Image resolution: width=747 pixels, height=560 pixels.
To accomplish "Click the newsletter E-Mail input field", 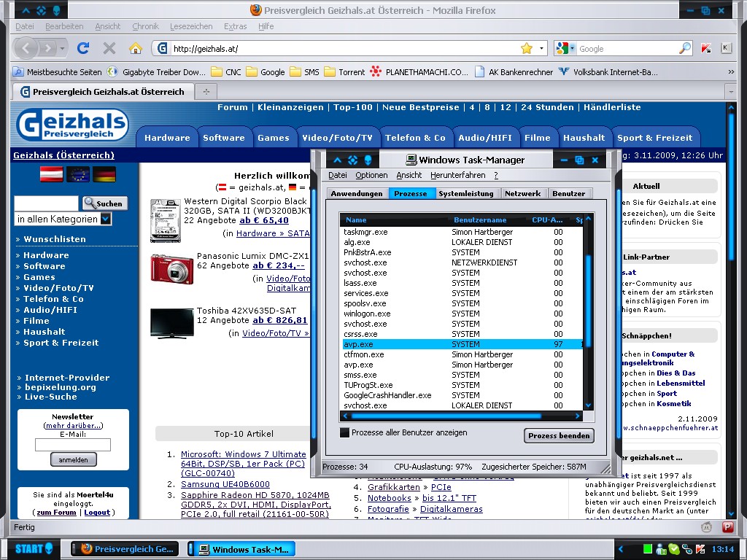I will tap(73, 445).
